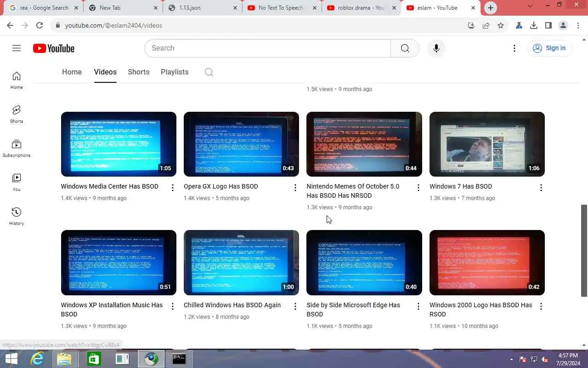Reload the page
The width and height of the screenshot is (588, 368).
click(x=40, y=26)
